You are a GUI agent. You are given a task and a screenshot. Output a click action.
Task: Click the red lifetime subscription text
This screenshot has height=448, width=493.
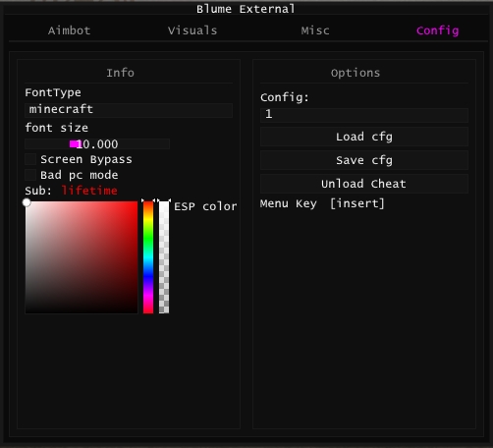(x=89, y=191)
